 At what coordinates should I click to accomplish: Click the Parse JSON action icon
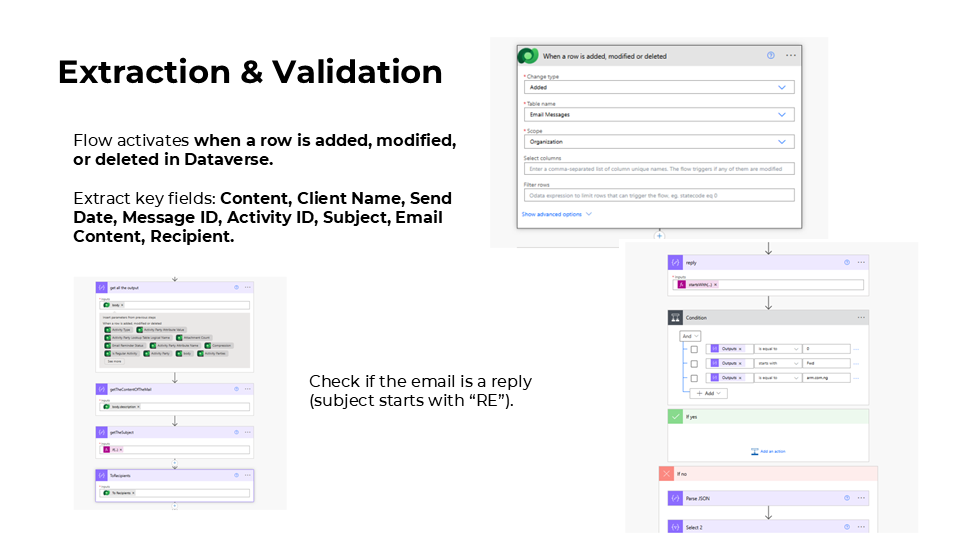[675, 498]
